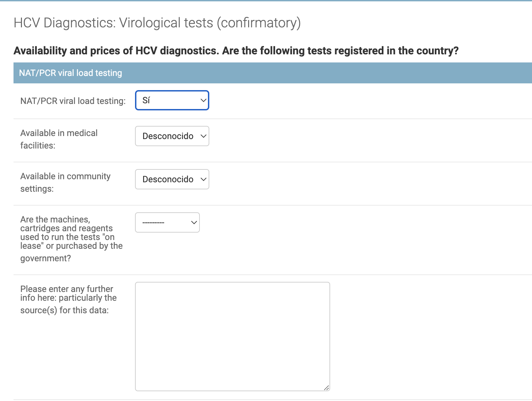Screen dimensions: 532x401
Task: Click the chevron arrow in the community settings select
Action: [203, 179]
